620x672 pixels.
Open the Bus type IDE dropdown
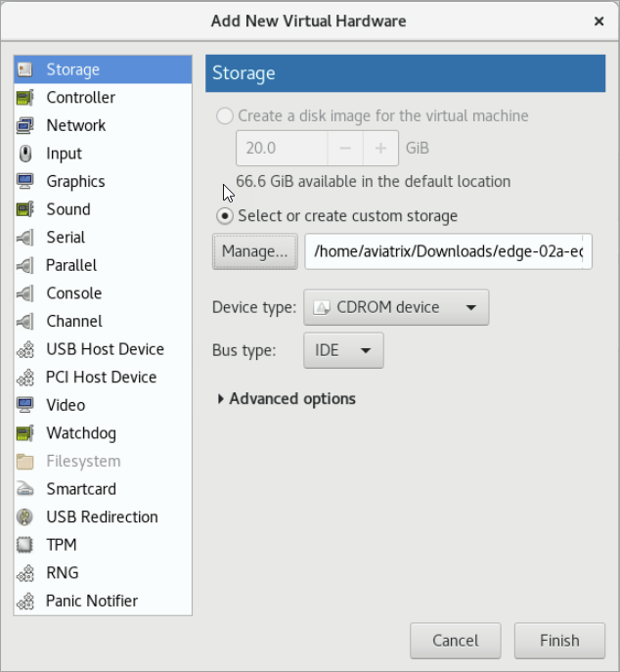click(x=343, y=350)
